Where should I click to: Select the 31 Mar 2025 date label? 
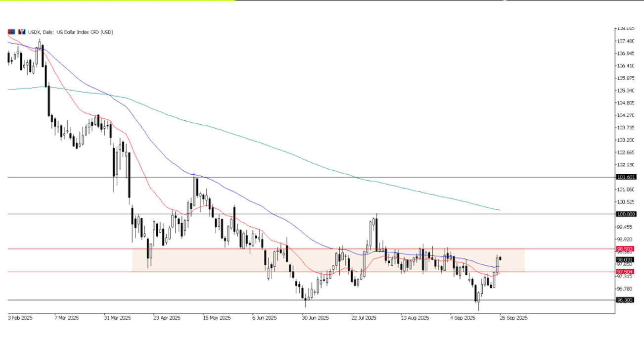(118, 318)
